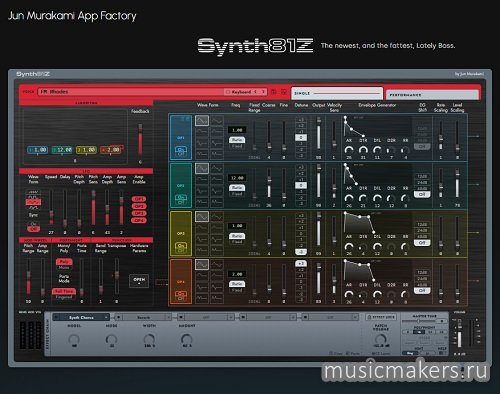Adjust the AR knob in OP1 envelope

point(349,150)
